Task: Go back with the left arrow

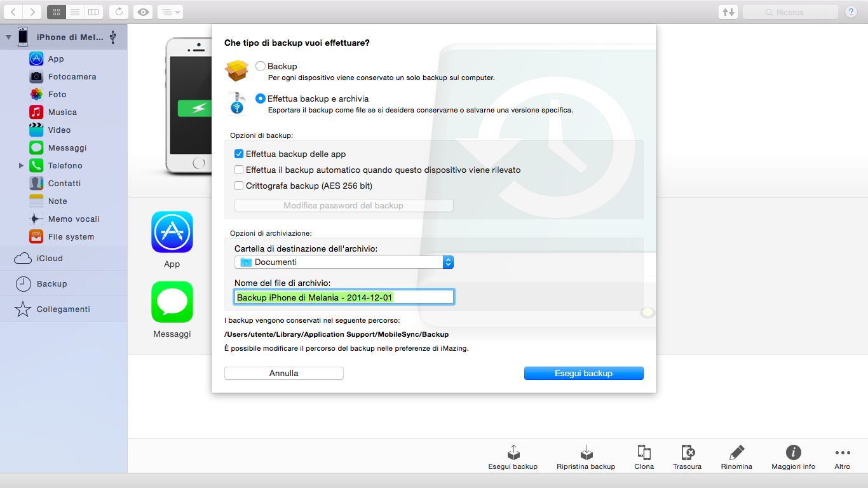Action: pos(13,12)
